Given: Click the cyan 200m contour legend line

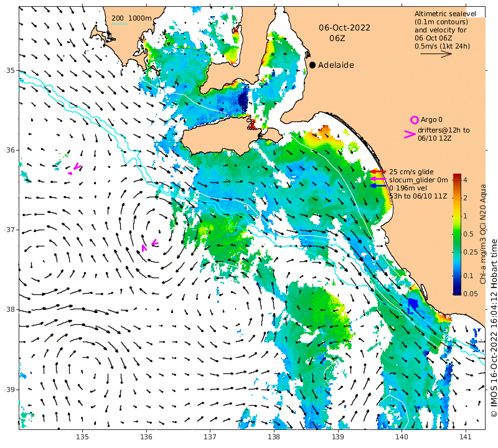Looking at the screenshot, I should pyautogui.click(x=120, y=24).
